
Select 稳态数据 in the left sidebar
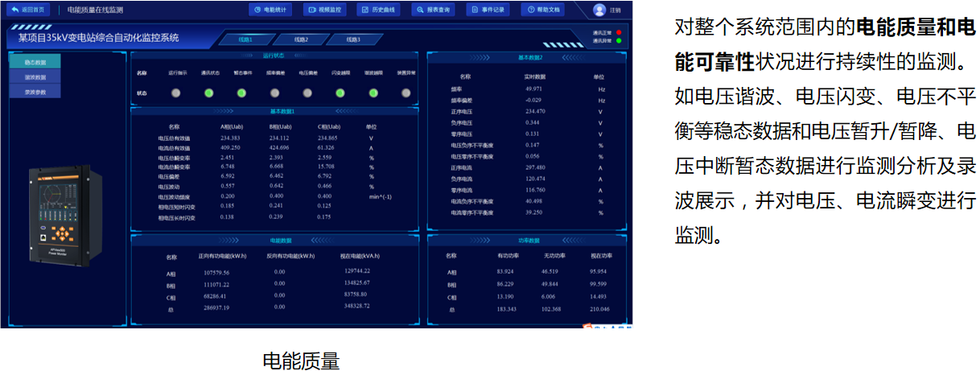pyautogui.click(x=35, y=62)
